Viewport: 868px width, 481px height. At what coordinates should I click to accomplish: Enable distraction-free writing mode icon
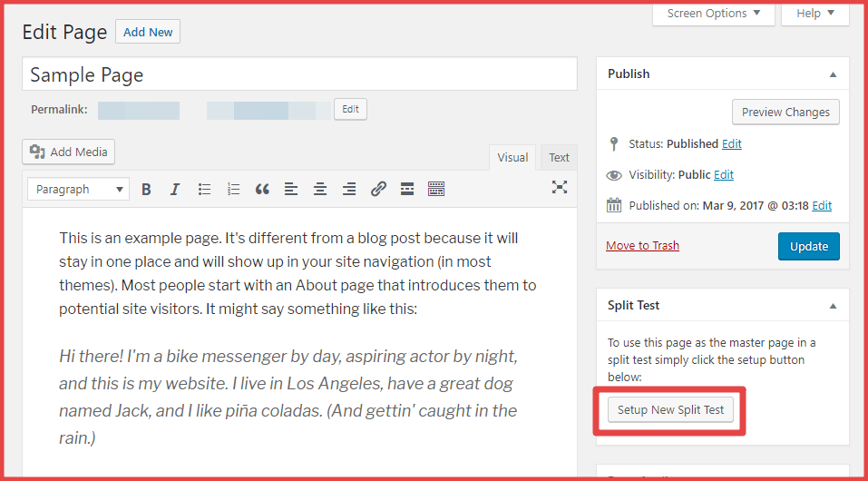point(560,187)
